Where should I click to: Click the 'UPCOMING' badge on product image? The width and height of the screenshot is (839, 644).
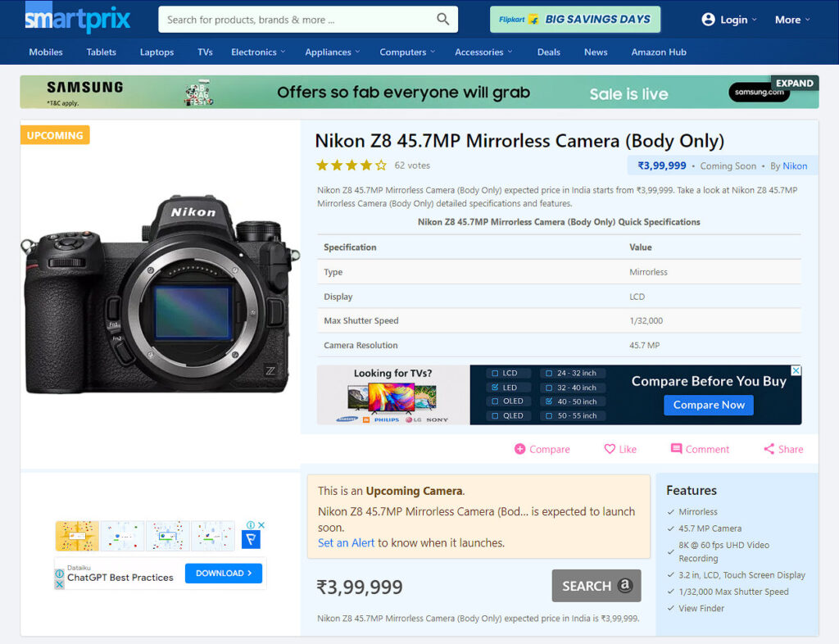55,135
